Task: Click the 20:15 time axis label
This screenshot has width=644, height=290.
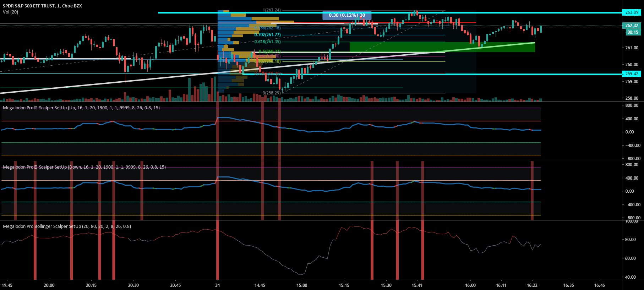Action: click(x=91, y=285)
